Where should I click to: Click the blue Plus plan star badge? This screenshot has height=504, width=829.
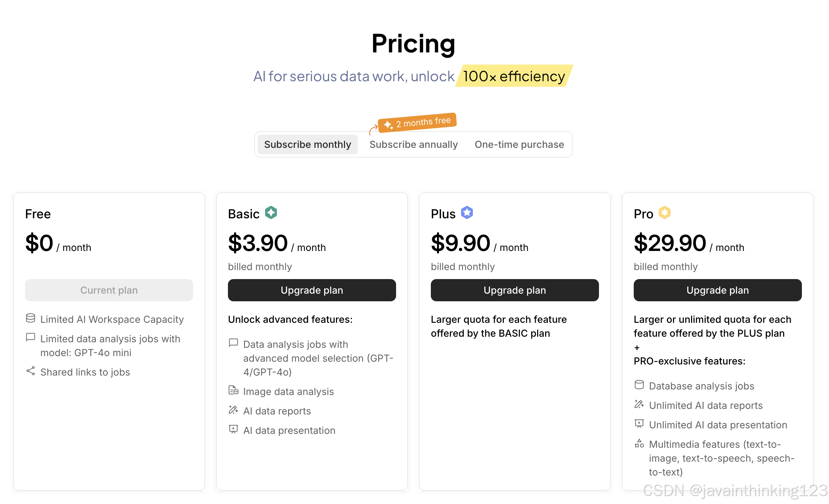click(467, 213)
